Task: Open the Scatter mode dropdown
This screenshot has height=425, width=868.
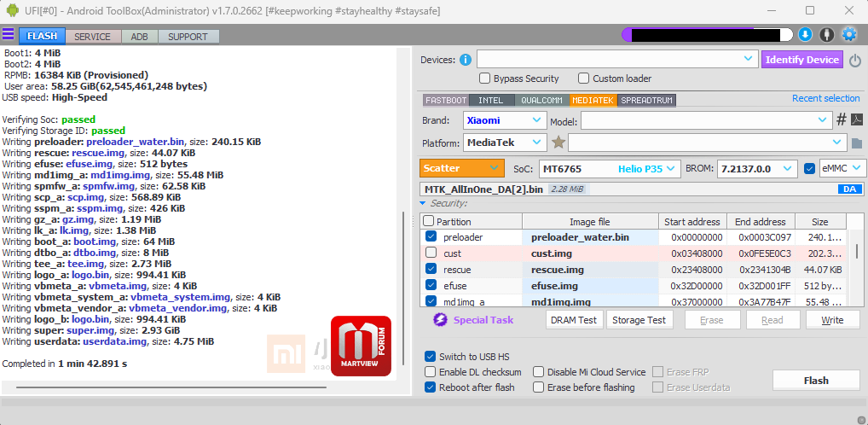Action: point(462,168)
